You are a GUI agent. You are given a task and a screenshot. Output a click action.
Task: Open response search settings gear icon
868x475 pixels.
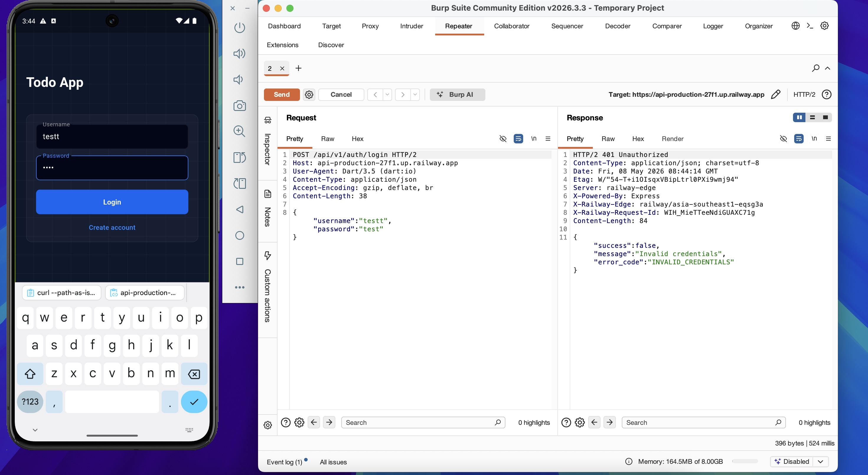coord(580,422)
